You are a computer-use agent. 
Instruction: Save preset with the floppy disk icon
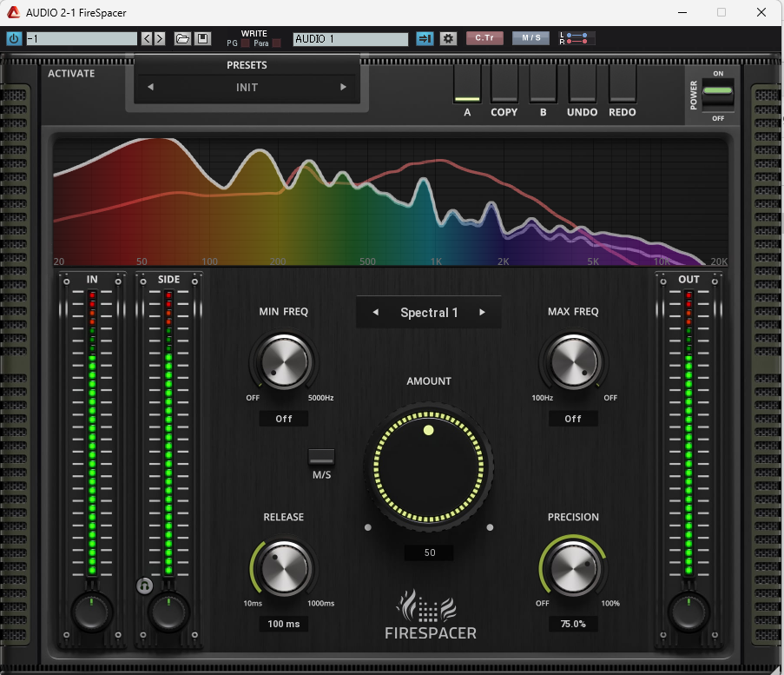coord(202,38)
